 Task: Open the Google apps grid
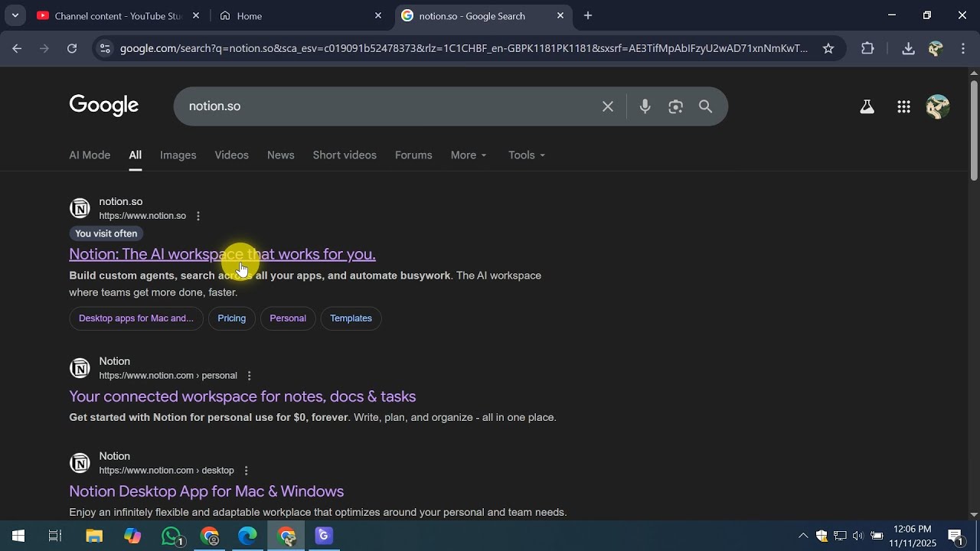point(903,107)
